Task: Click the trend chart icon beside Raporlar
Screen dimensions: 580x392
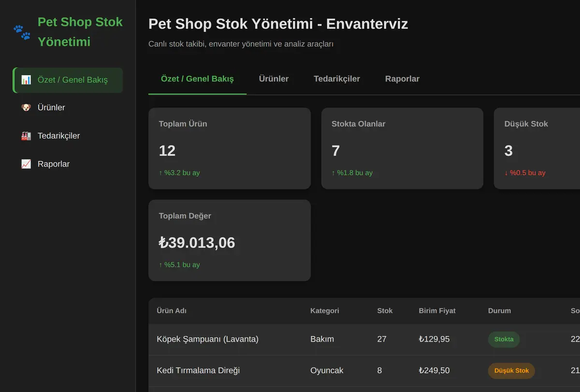Action: pos(26,164)
